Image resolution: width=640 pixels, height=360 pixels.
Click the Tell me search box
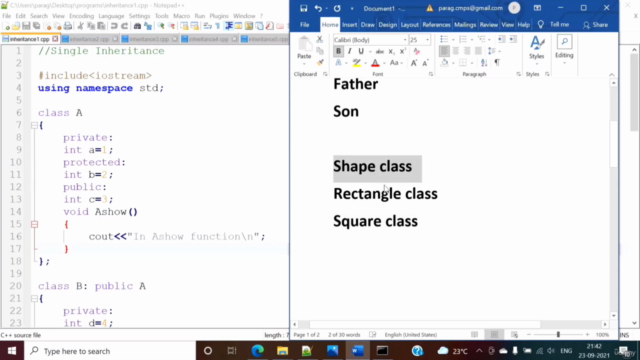tap(554, 24)
